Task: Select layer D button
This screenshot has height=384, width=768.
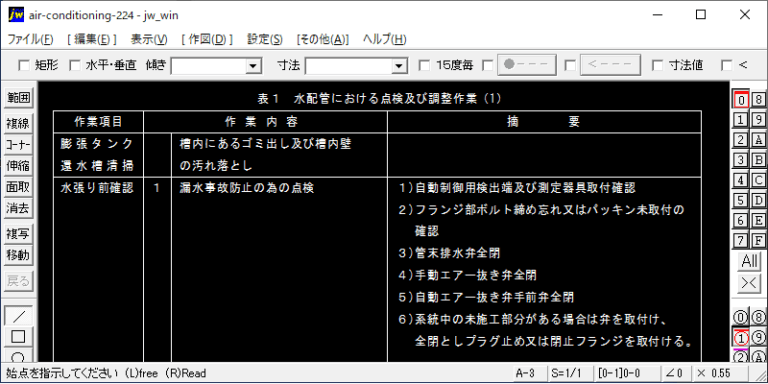Action: coord(758,200)
